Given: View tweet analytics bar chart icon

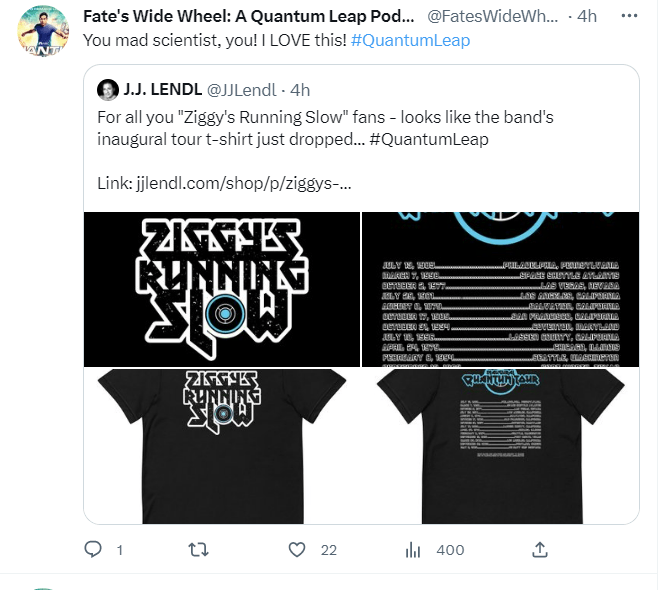Looking at the screenshot, I should point(413,550).
